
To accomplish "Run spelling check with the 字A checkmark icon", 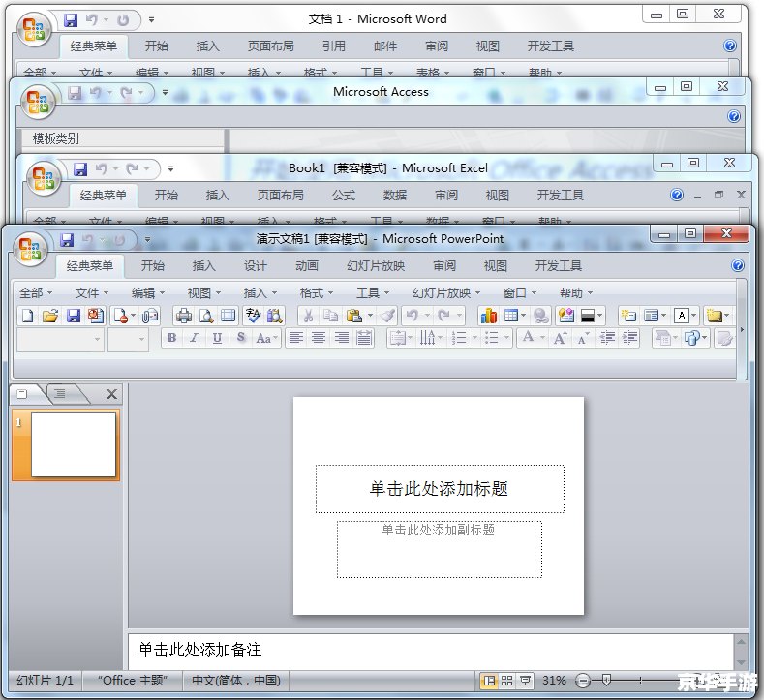I will pos(253,316).
